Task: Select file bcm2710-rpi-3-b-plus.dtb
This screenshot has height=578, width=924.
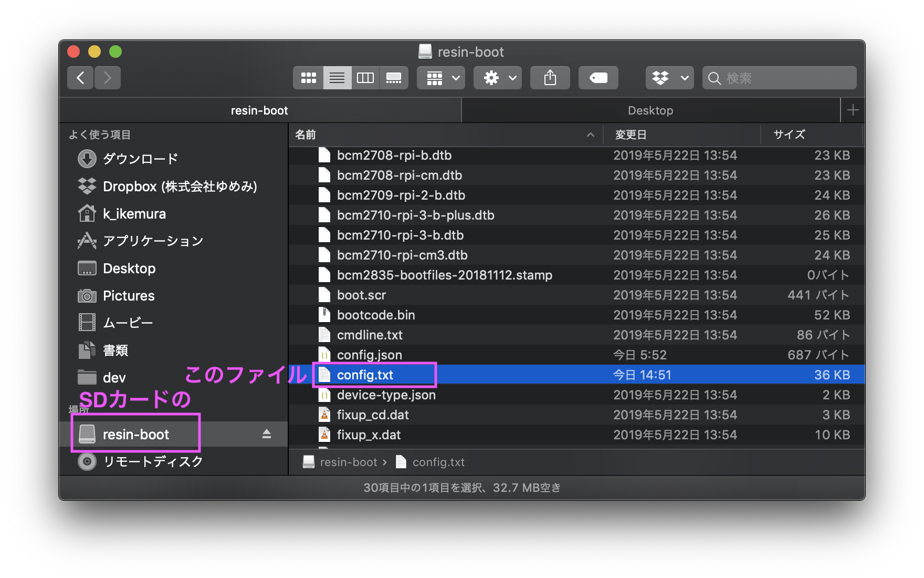Action: click(x=576, y=215)
